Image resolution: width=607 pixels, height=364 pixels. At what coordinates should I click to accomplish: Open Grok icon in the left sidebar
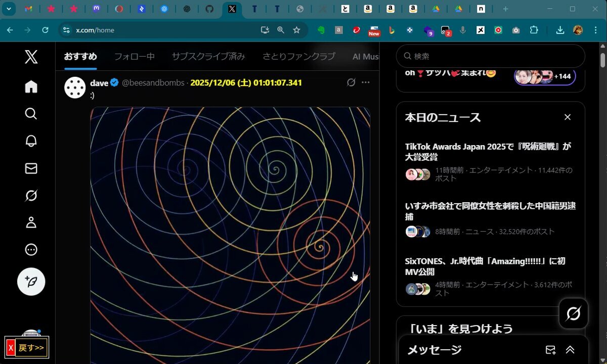tap(31, 196)
